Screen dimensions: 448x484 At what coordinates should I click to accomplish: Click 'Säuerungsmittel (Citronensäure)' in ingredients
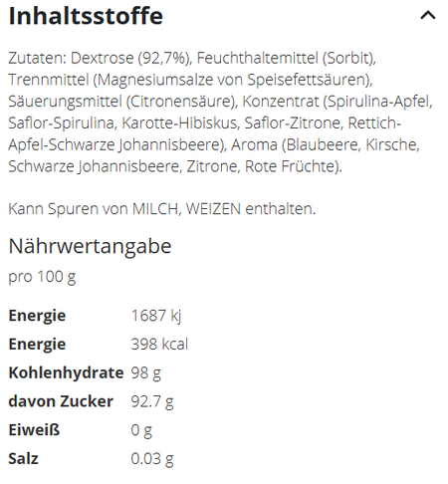pyautogui.click(x=123, y=102)
